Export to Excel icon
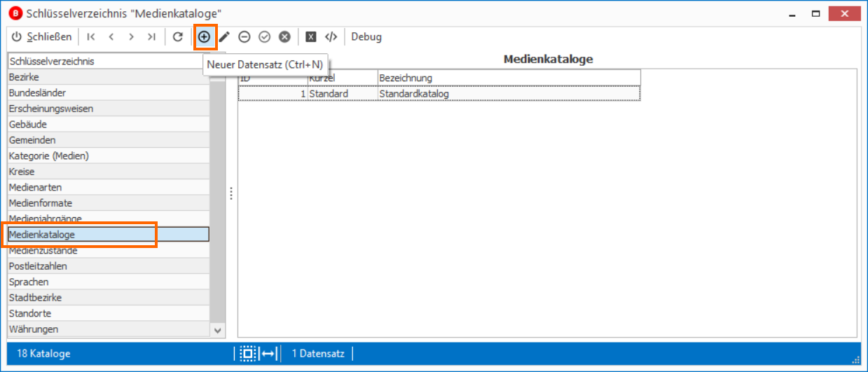 [311, 36]
